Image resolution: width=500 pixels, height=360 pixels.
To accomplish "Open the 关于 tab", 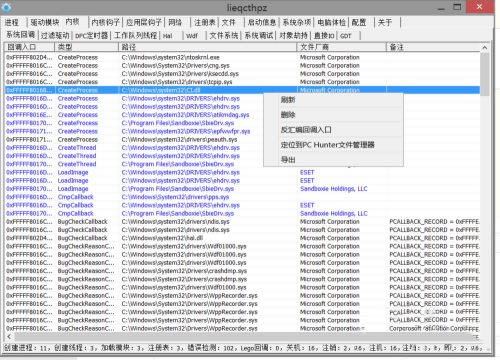I will coord(385,22).
